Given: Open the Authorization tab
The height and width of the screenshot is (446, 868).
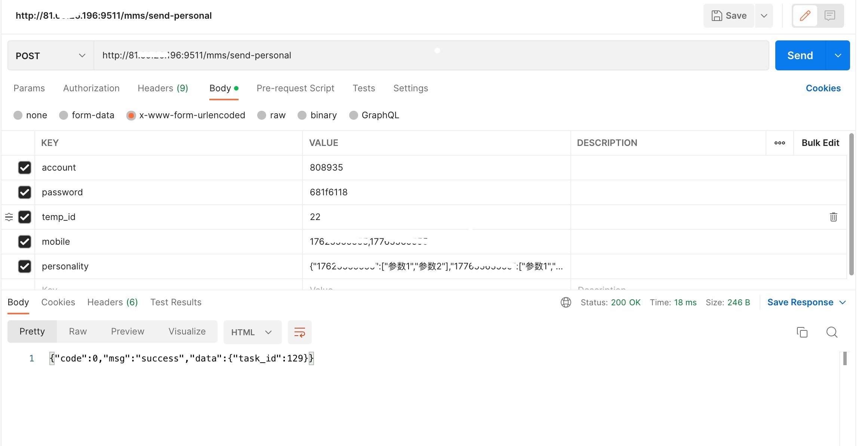Looking at the screenshot, I should tap(91, 88).
